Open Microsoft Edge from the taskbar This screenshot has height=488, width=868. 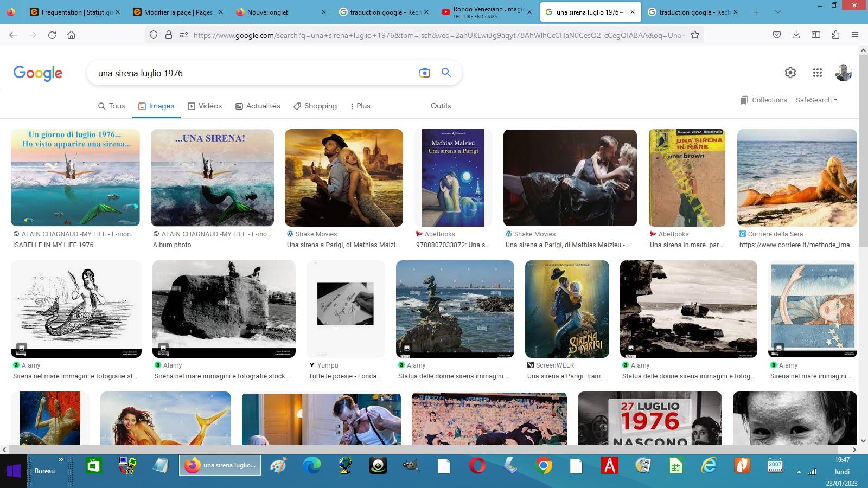[x=312, y=466]
